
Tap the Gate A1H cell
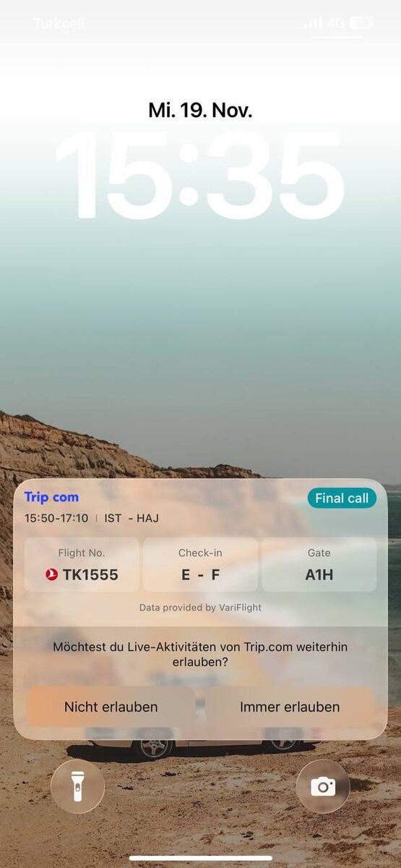[319, 564]
